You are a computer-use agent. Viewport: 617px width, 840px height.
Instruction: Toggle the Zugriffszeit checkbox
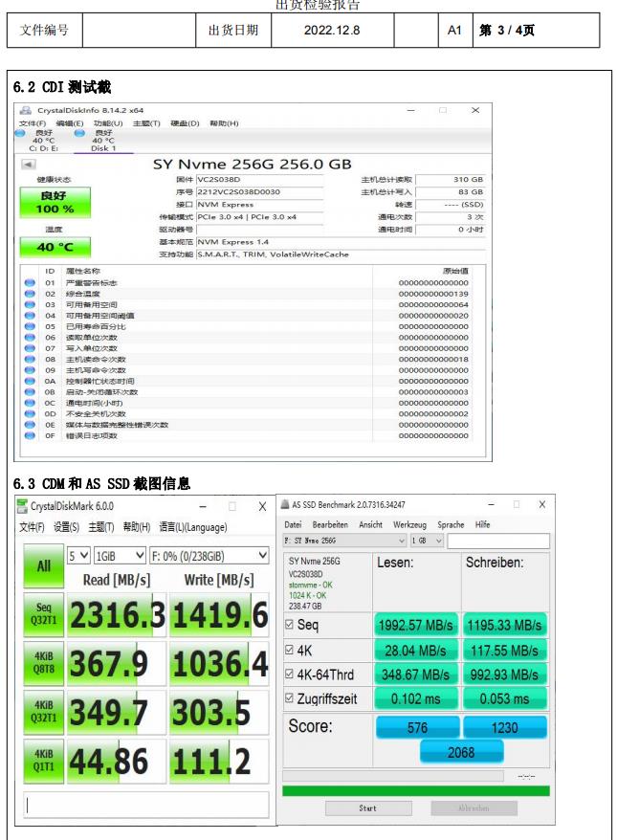tap(289, 698)
